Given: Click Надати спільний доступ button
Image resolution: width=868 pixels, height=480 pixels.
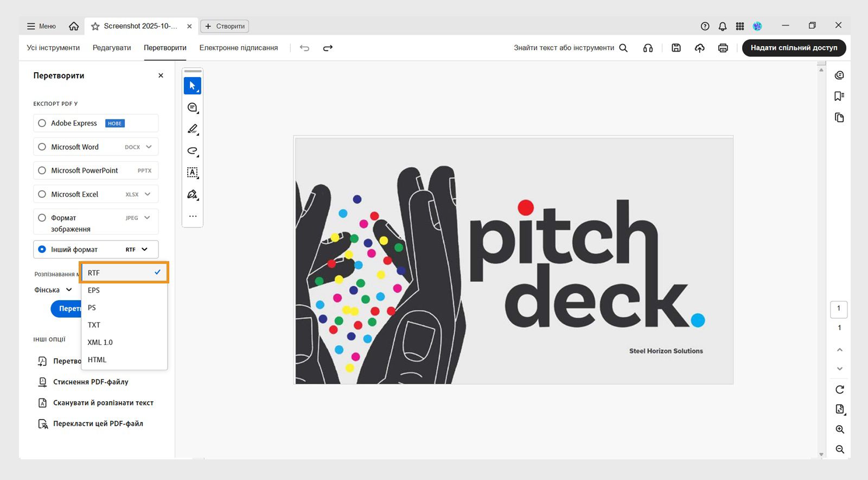Looking at the screenshot, I should pos(794,48).
